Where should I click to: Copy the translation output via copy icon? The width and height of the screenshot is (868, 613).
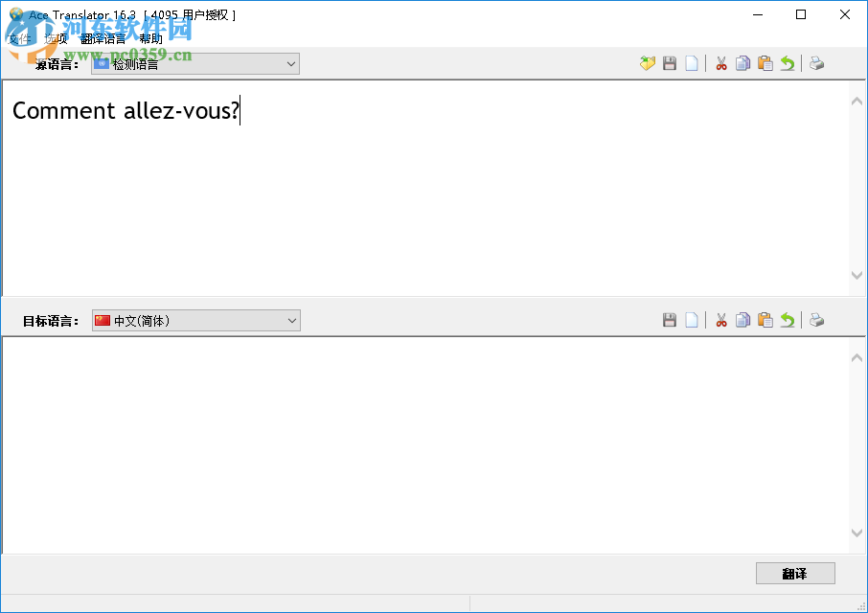point(743,319)
